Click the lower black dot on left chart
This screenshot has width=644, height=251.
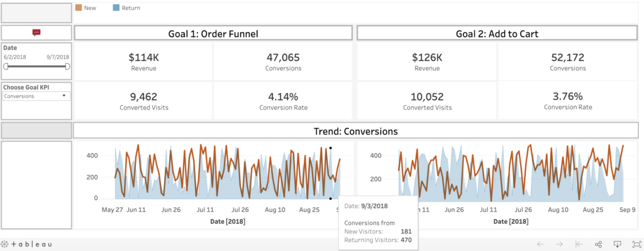click(x=330, y=198)
